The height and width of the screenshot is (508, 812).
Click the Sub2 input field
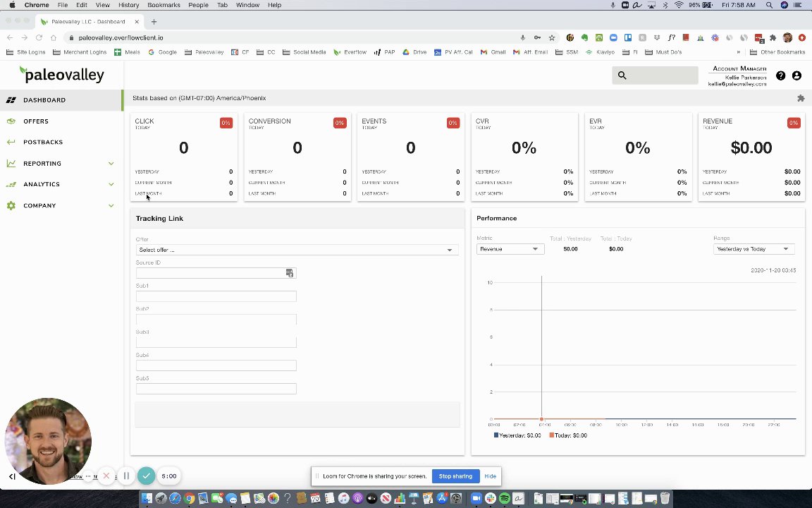click(216, 320)
